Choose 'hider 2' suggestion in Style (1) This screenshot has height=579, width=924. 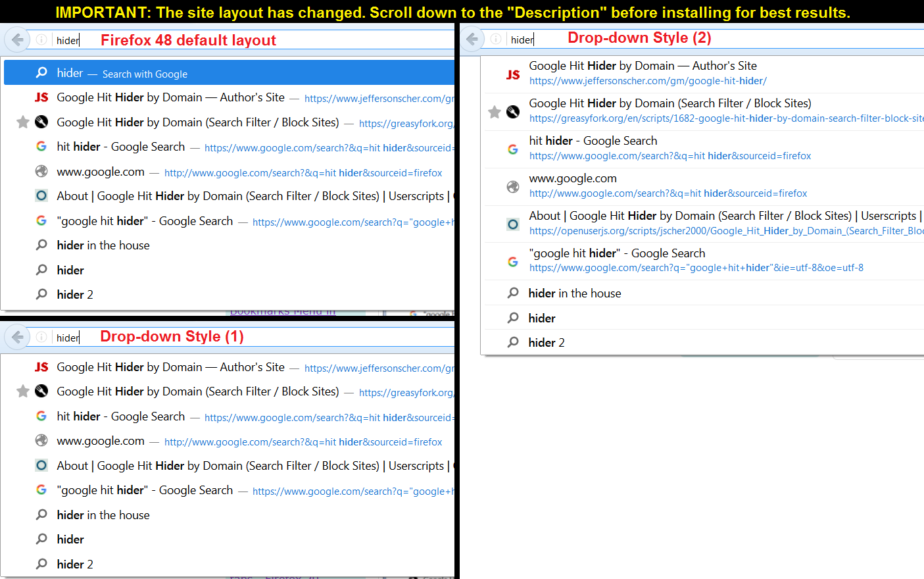[75, 565]
